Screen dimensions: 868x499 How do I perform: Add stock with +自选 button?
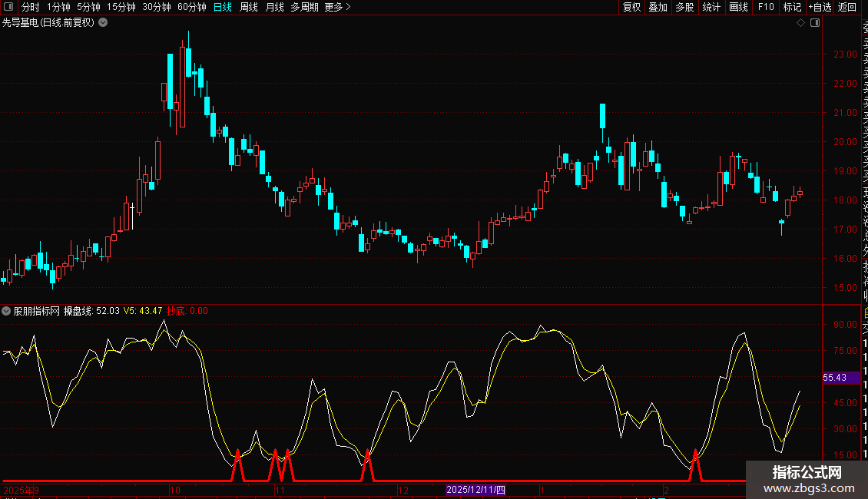coord(820,7)
